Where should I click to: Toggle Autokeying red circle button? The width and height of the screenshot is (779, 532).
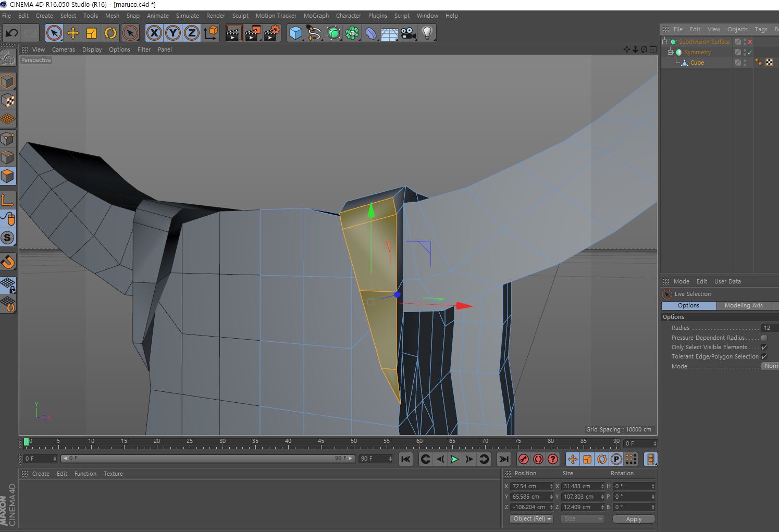pos(538,459)
